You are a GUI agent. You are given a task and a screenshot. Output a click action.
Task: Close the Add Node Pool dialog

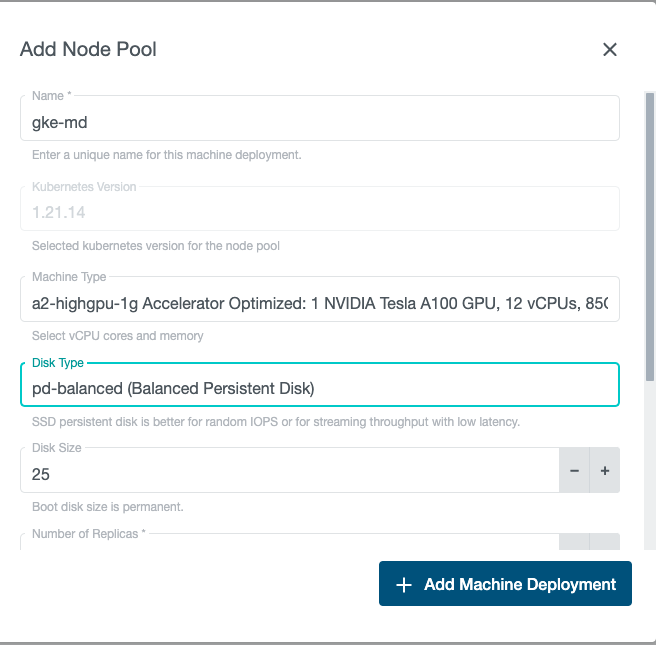[610, 50]
